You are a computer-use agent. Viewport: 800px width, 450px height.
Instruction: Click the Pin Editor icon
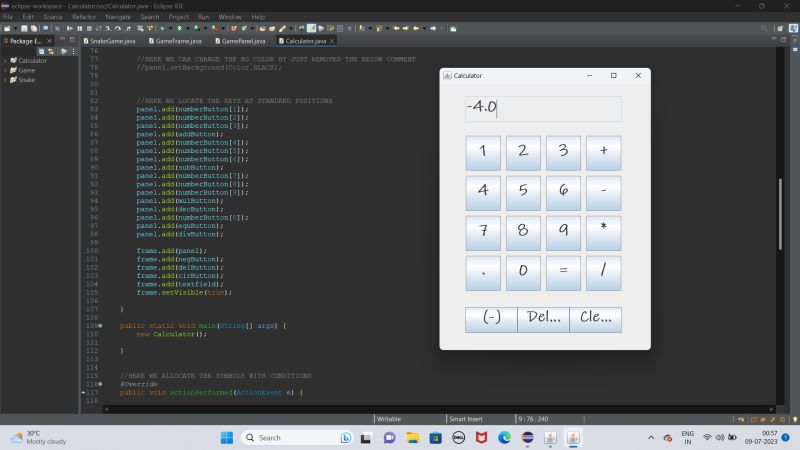(453, 29)
